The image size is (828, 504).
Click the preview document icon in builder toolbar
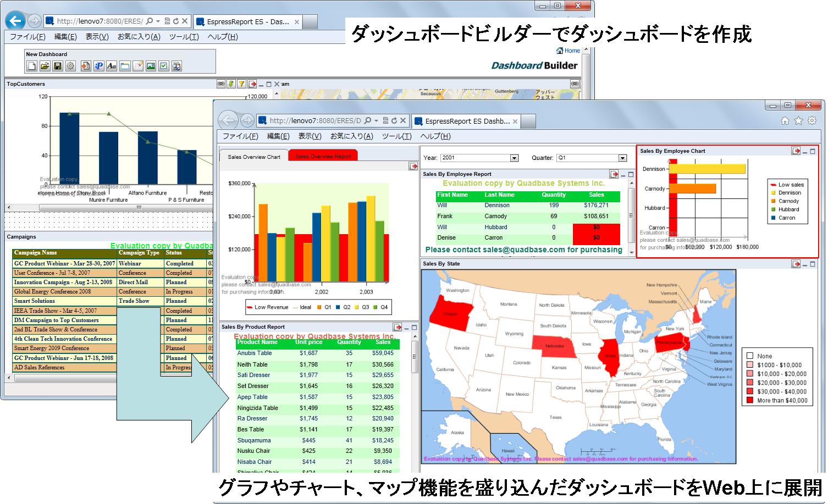pyautogui.click(x=176, y=66)
